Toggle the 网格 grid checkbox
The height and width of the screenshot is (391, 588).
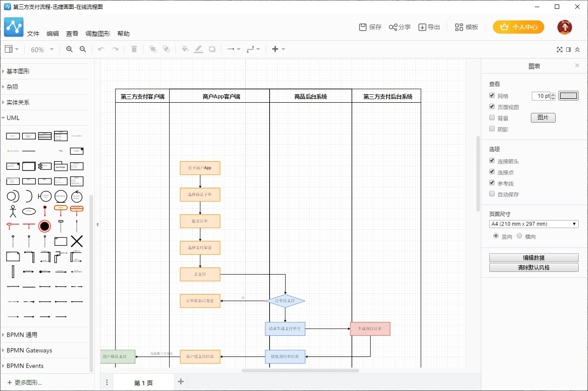click(x=492, y=96)
